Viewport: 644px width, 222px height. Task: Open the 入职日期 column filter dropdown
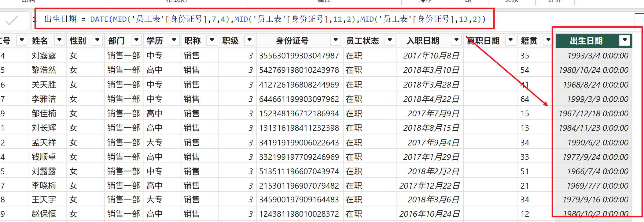[456, 40]
